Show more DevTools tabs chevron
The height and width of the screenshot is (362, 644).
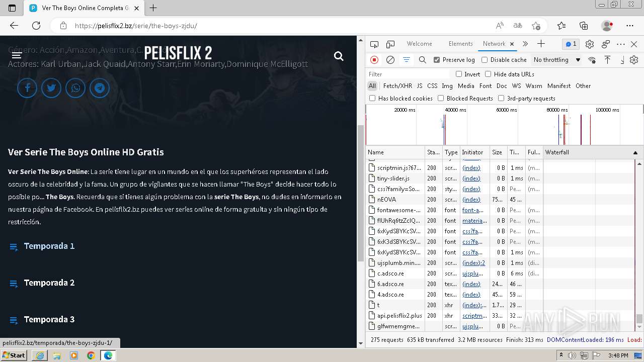[525, 44]
